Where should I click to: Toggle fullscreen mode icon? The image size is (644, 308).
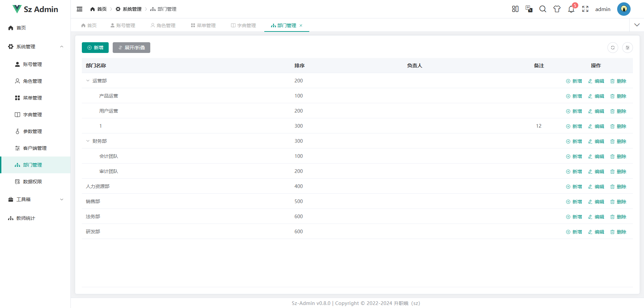pyautogui.click(x=585, y=9)
